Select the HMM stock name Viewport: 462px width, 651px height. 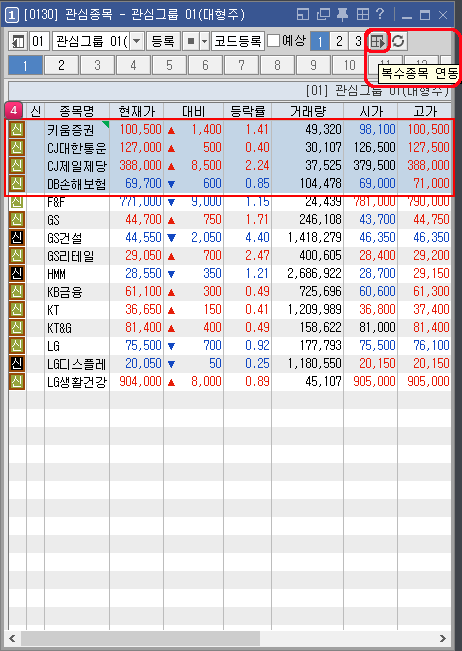point(56,274)
